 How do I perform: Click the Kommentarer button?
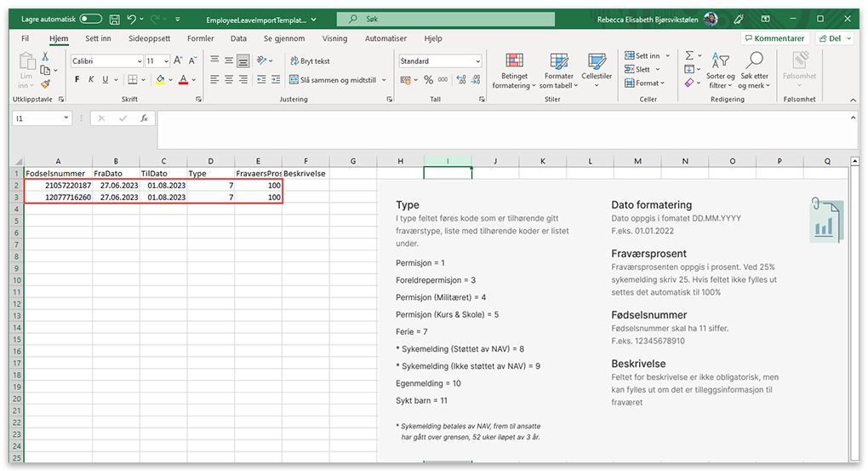pyautogui.click(x=774, y=38)
